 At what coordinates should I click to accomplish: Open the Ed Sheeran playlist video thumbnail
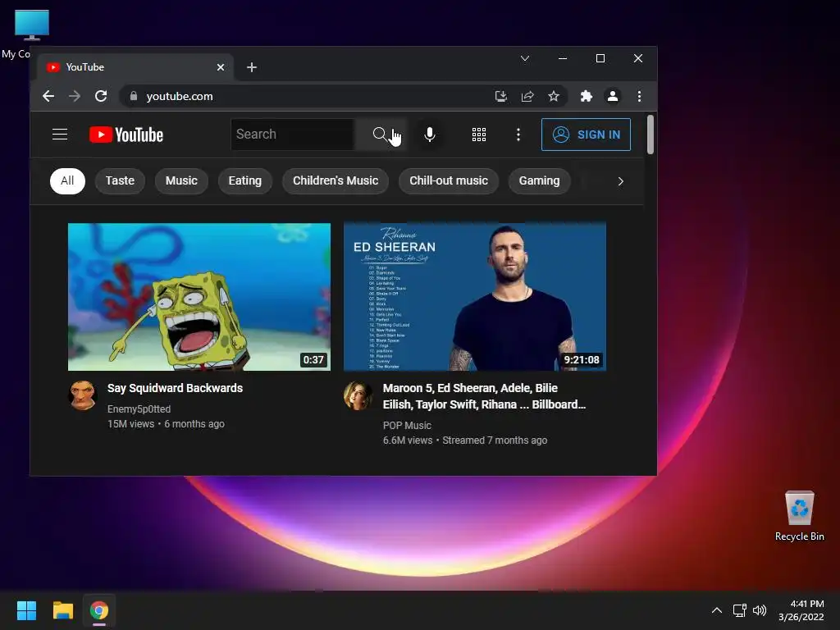(x=475, y=297)
